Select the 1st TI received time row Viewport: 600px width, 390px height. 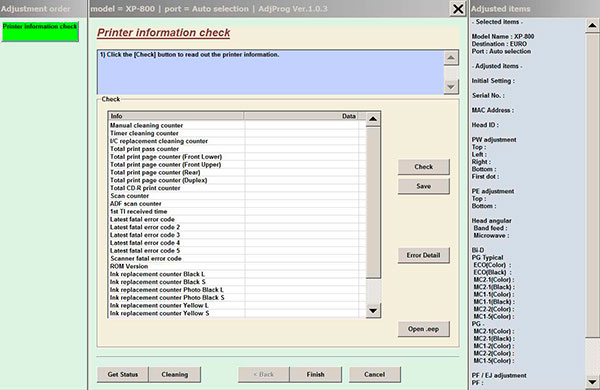(237, 212)
